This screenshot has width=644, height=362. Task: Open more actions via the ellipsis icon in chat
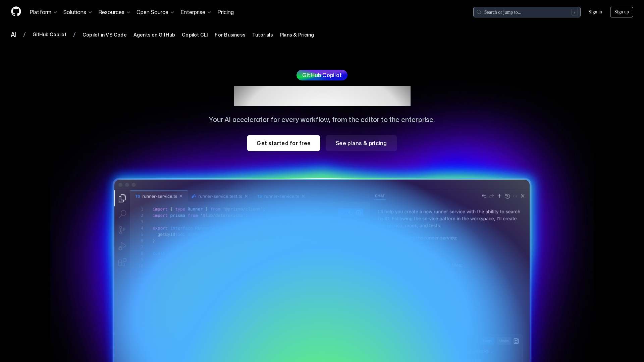tap(516, 196)
